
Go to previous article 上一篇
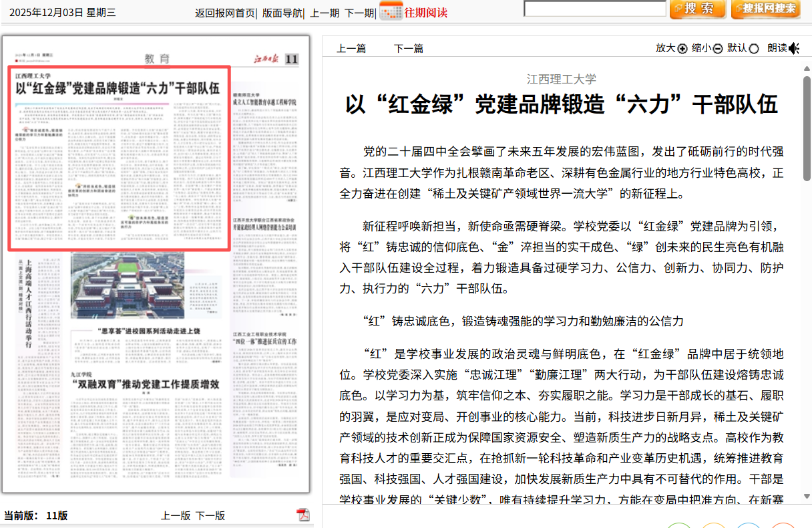click(x=351, y=48)
